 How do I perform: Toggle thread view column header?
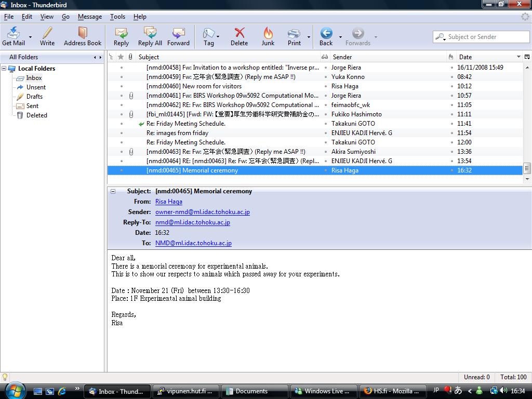[x=112, y=57]
